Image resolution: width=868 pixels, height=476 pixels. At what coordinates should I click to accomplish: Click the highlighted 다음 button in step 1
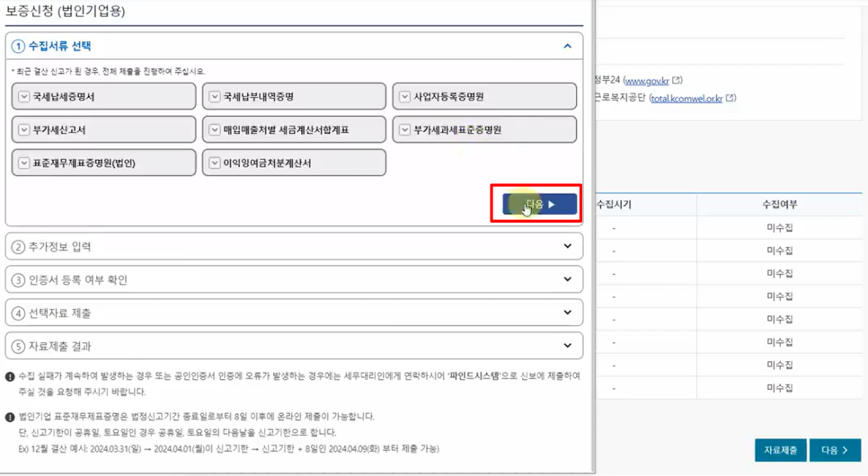pyautogui.click(x=539, y=205)
